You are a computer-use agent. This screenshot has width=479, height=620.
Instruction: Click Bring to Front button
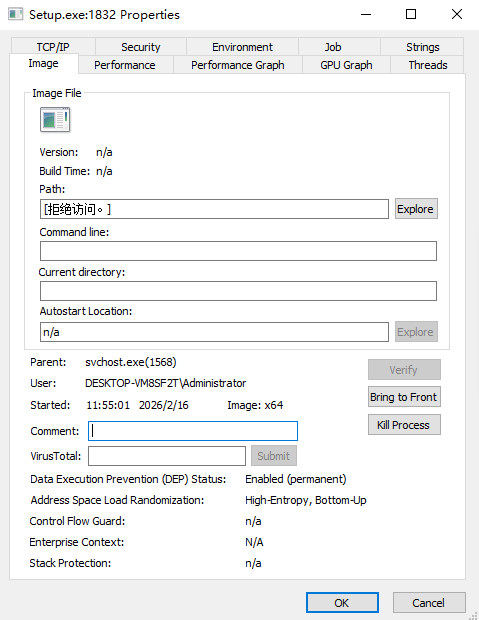click(404, 397)
